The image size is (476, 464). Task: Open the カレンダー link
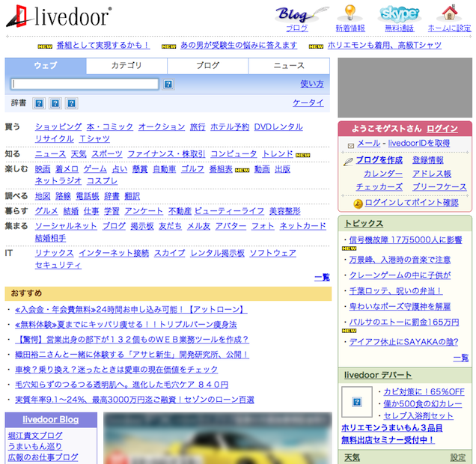(x=383, y=174)
